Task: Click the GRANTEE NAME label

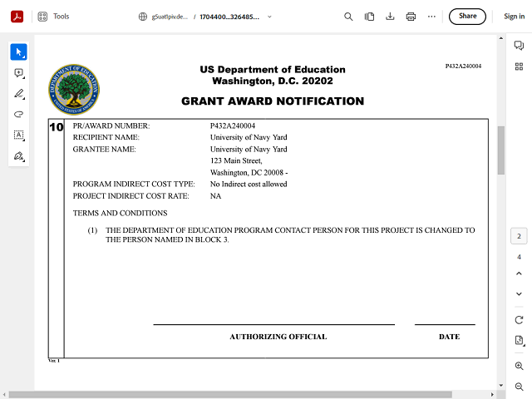Action: click(104, 150)
